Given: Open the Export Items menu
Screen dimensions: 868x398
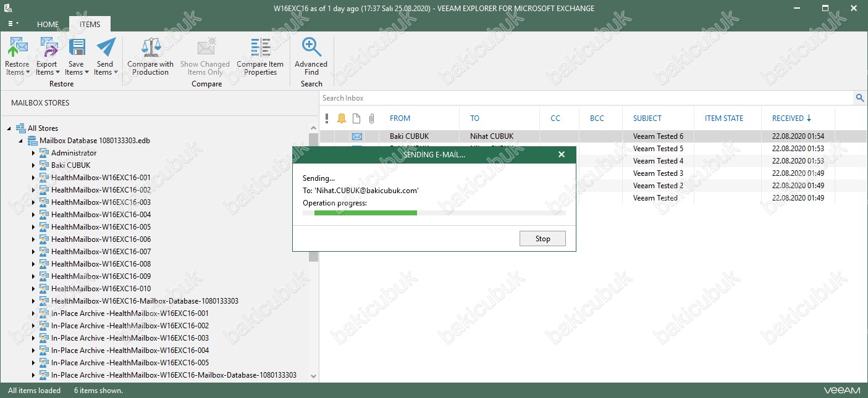Looking at the screenshot, I should pos(47,57).
